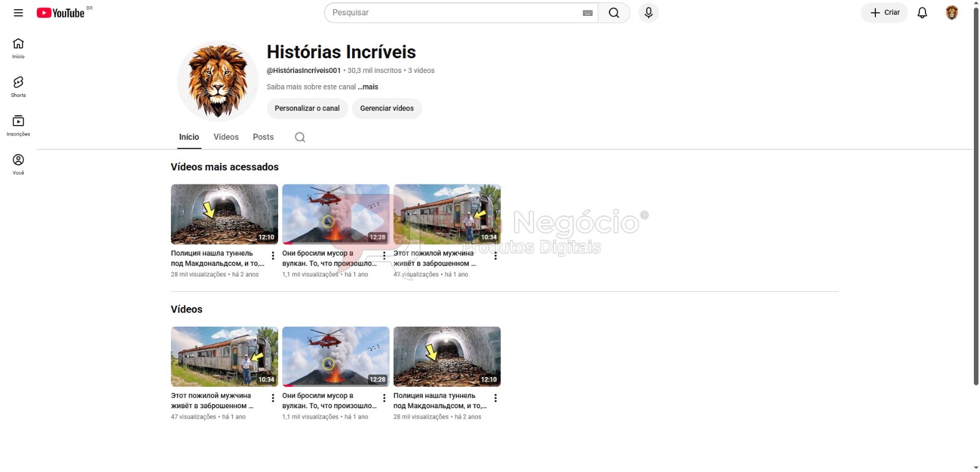Open the 12:10 tunnel thumbnail in the Vídeos section

point(447,357)
